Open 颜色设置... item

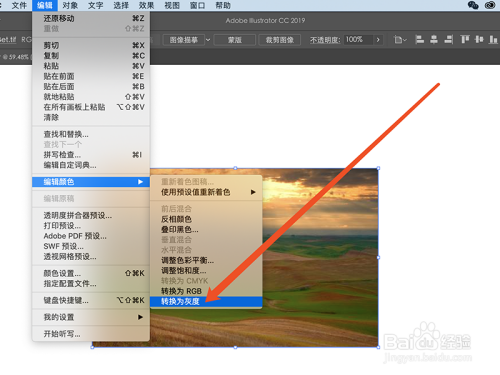(x=91, y=274)
